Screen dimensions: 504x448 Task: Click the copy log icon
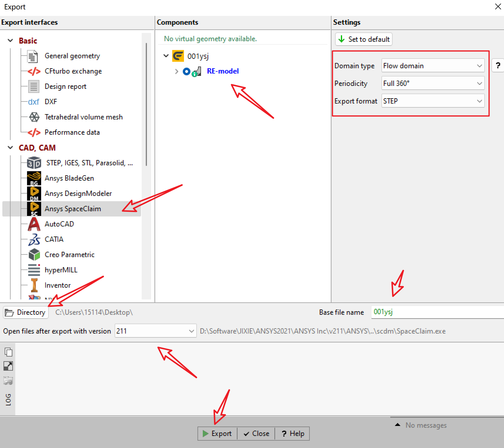click(8, 352)
